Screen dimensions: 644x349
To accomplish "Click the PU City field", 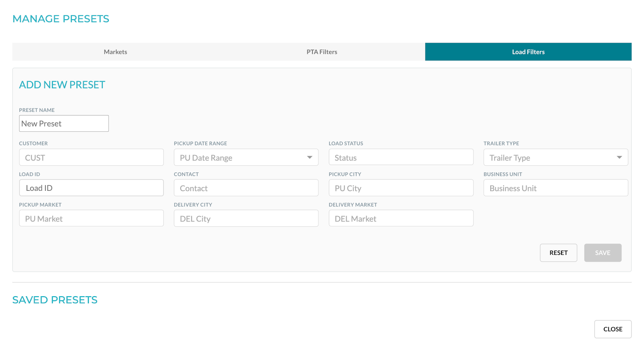I will coord(401,188).
